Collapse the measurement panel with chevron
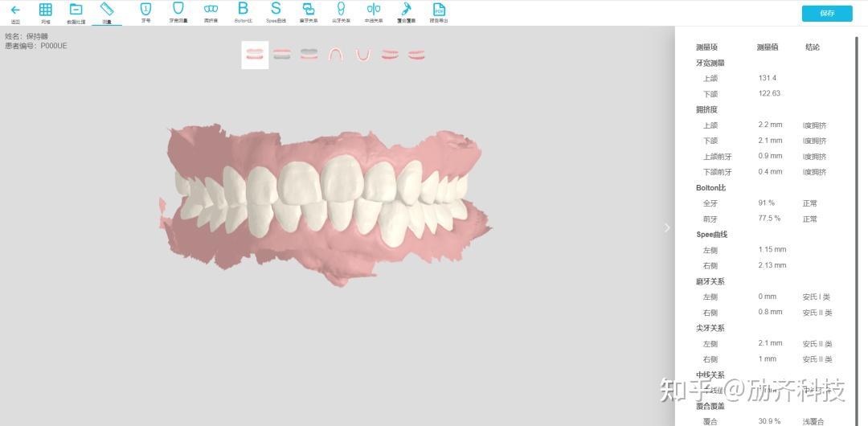This screenshot has height=426, width=868. [x=667, y=227]
